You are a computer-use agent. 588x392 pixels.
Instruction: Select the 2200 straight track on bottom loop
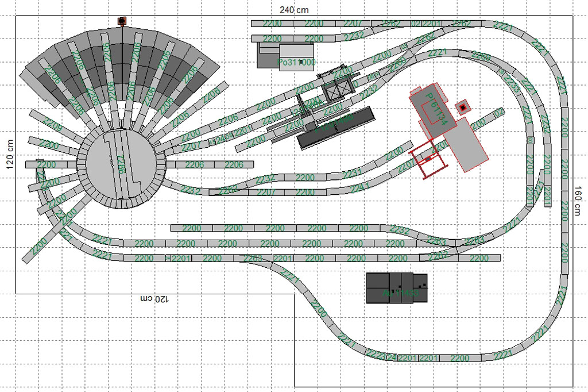pos(459,358)
